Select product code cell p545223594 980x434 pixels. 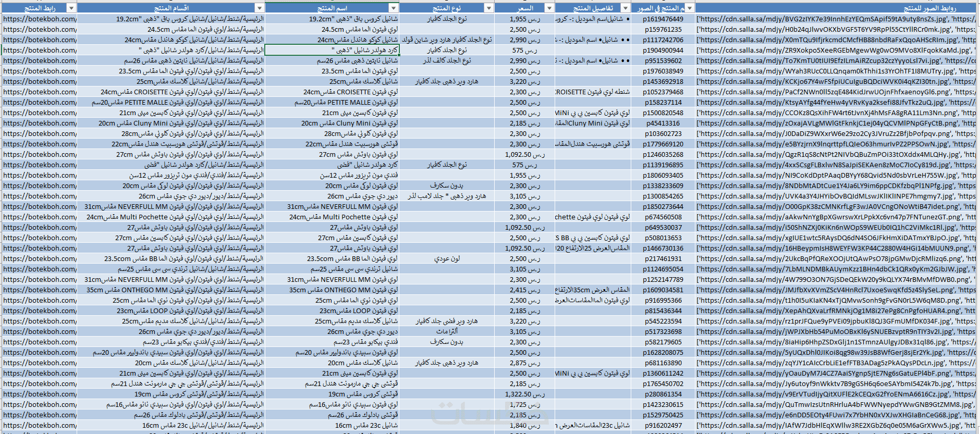tap(663, 321)
